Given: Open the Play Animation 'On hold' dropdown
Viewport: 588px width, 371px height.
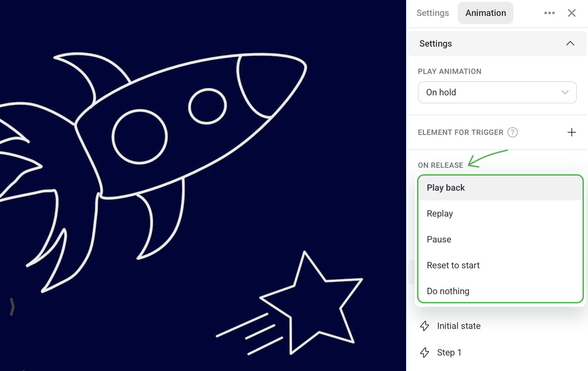Looking at the screenshot, I should [x=497, y=92].
